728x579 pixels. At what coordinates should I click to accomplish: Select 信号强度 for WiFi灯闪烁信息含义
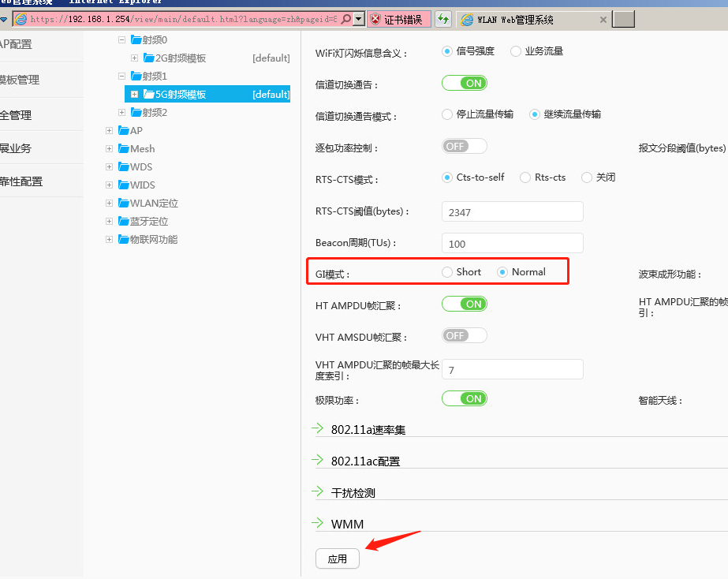tap(447, 51)
